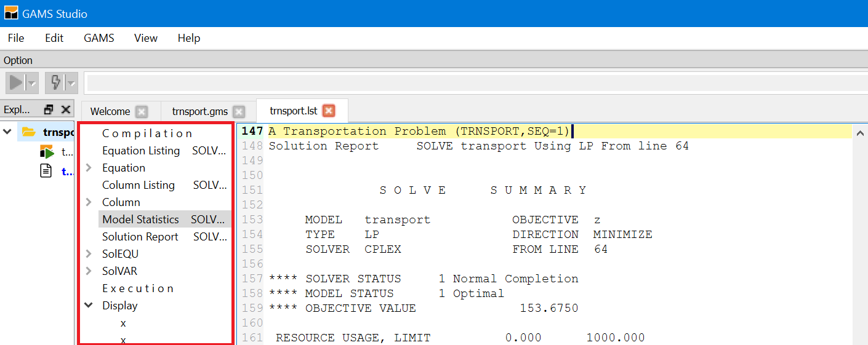Click the Run GAMS play button
Viewport: 868px width, 345px height.
point(17,82)
